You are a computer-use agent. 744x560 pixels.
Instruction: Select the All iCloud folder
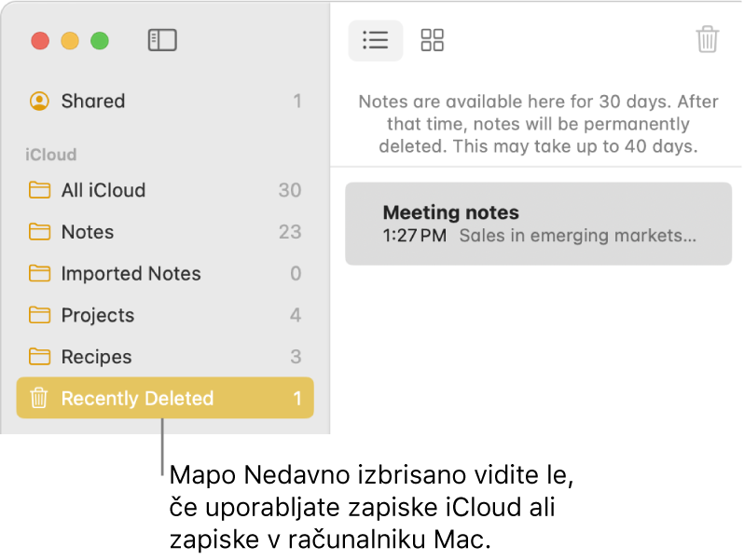165,190
